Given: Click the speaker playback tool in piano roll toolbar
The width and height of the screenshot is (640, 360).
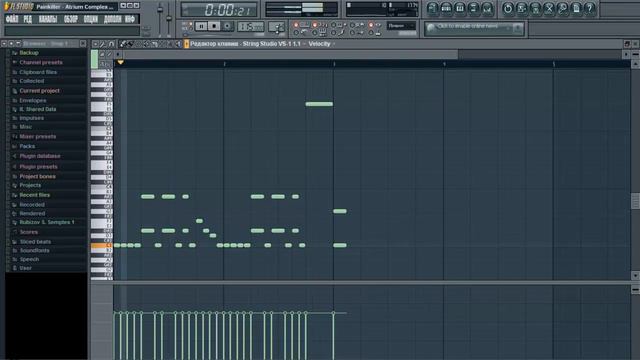Looking at the screenshot, I should click(x=178, y=44).
